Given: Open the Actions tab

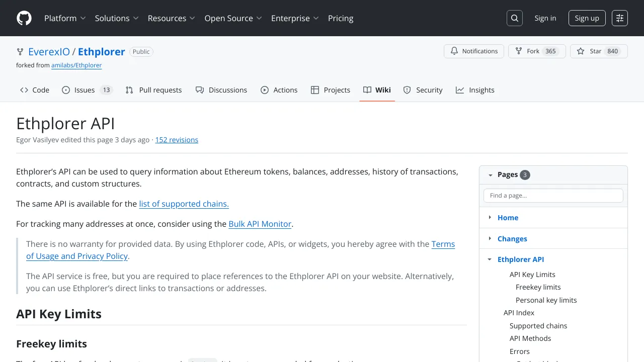Looking at the screenshot, I should pyautogui.click(x=279, y=90).
